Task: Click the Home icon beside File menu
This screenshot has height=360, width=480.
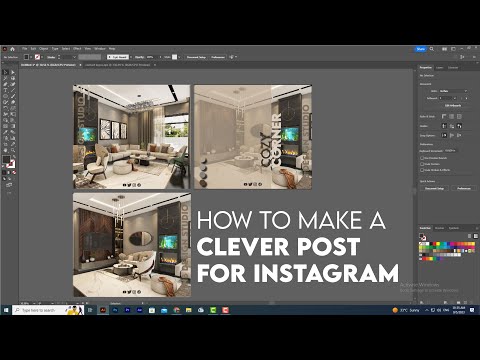Action: tap(12, 49)
